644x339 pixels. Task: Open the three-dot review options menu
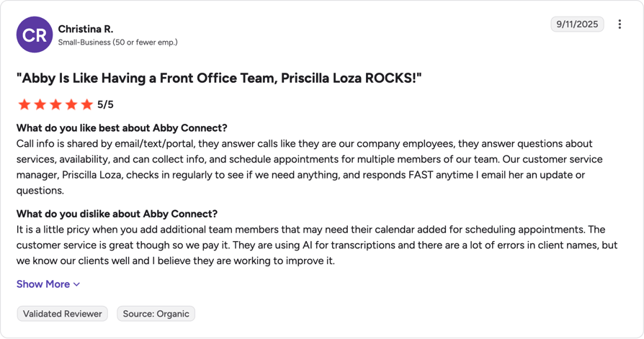620,24
